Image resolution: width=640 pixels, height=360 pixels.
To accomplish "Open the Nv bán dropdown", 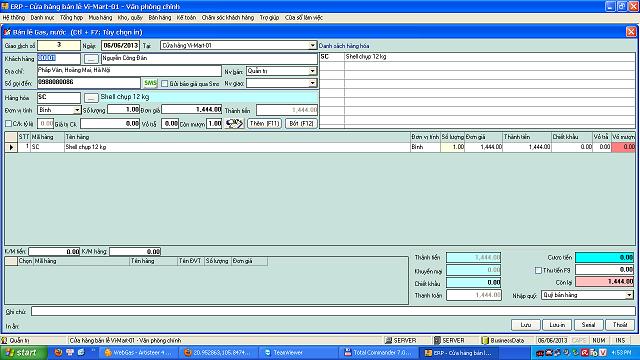I will point(312,71).
